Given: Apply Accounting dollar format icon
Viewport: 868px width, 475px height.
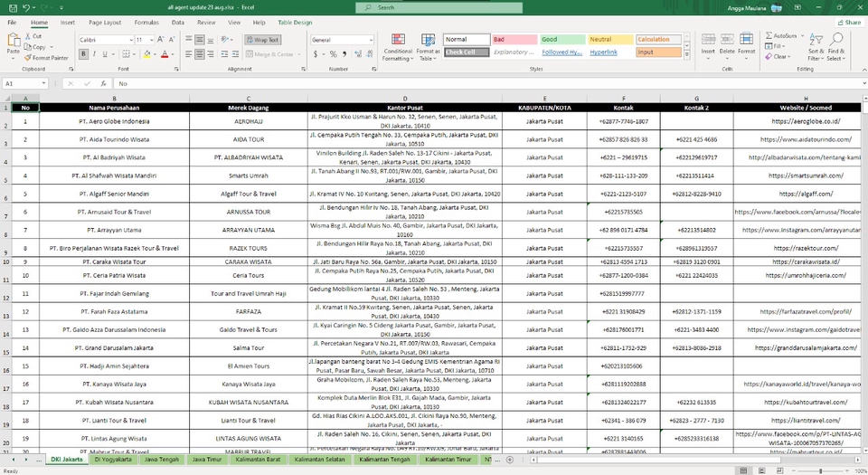Looking at the screenshot, I should tap(316, 54).
